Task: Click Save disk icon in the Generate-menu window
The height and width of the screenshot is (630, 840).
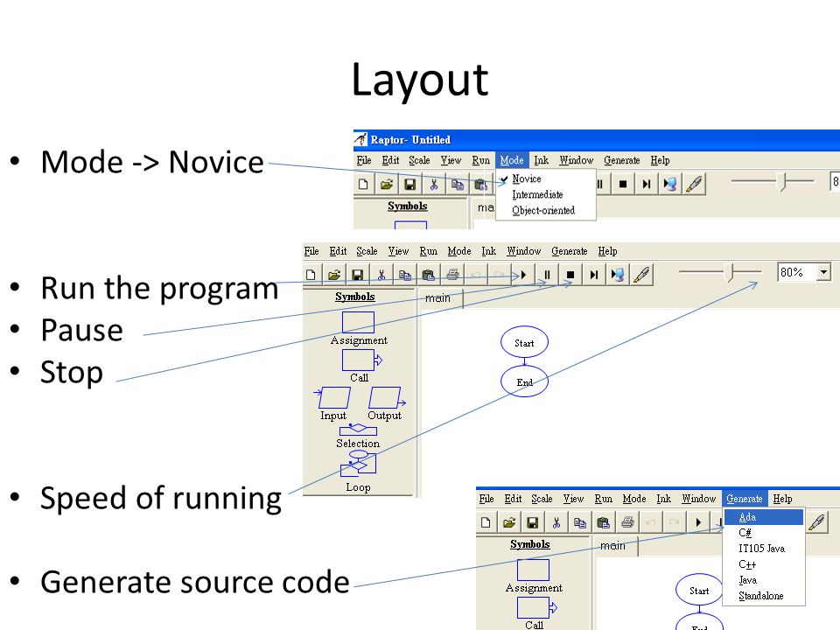Action: (533, 522)
